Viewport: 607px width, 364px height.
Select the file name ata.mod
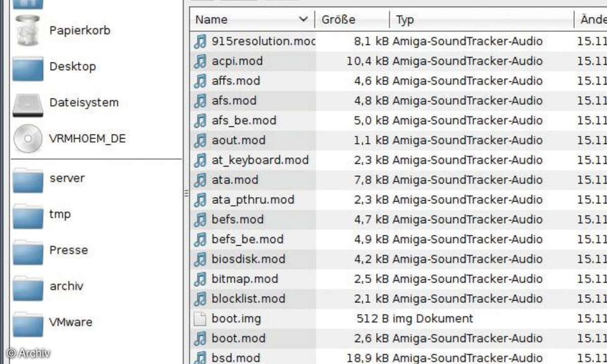pos(235,180)
